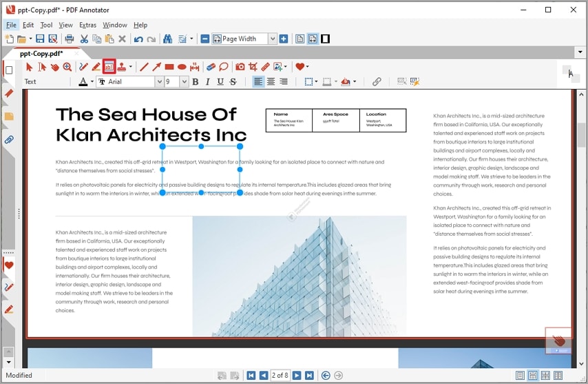Go to the next page
Image resolution: width=588 pixels, height=384 pixels.
pyautogui.click(x=297, y=375)
